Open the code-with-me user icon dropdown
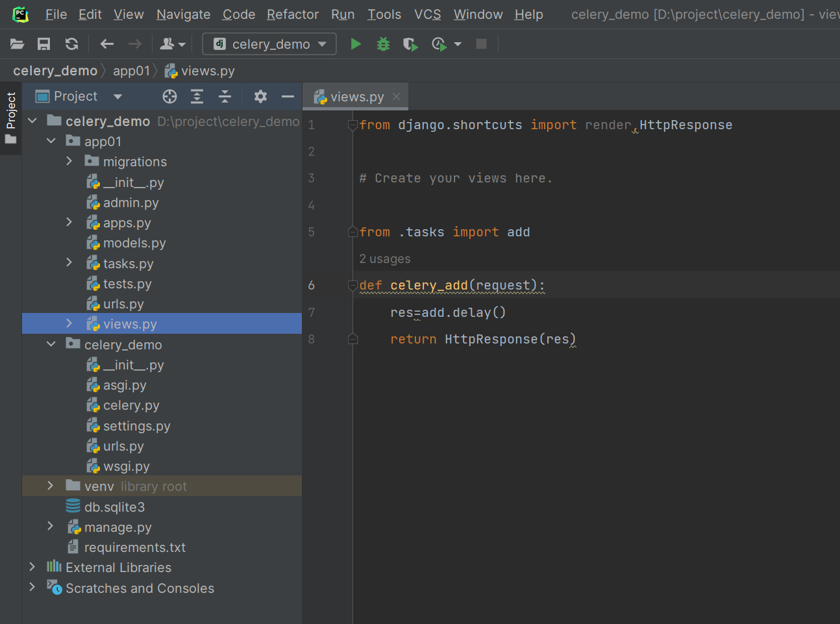Viewport: 840px width, 624px height. click(173, 44)
